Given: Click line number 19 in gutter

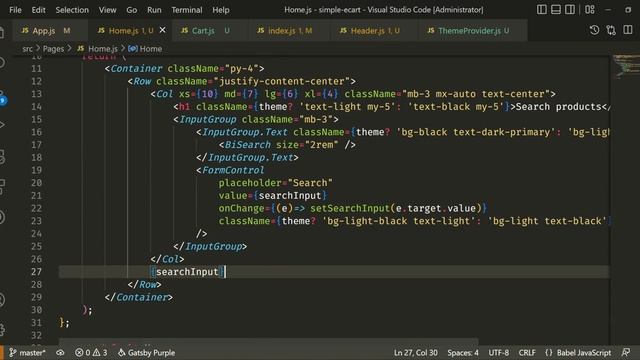Looking at the screenshot, I should tap(36, 170).
